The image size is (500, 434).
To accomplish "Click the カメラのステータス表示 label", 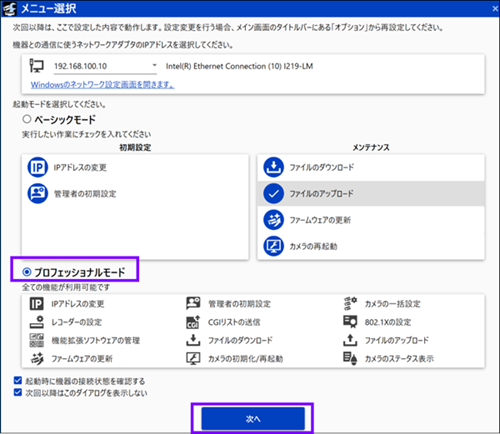I will (x=399, y=359).
